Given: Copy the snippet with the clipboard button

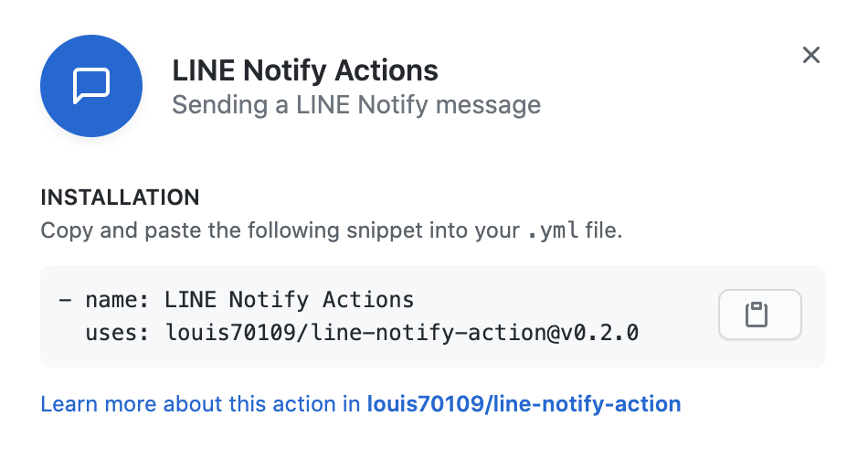Looking at the screenshot, I should tap(759, 315).
